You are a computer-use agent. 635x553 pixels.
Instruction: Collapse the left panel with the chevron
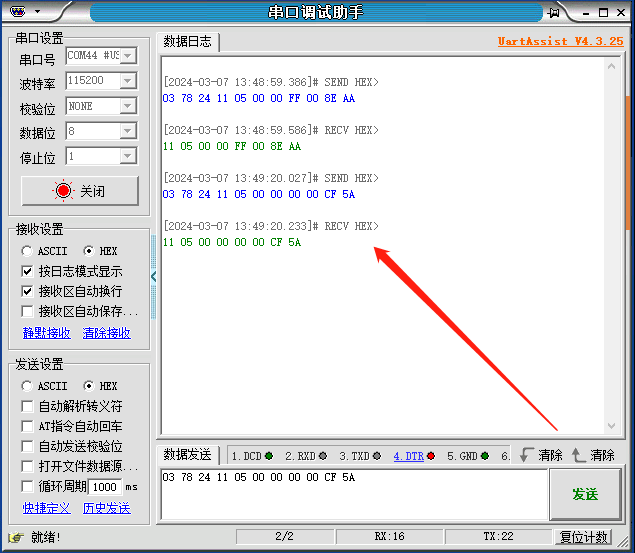tap(153, 277)
